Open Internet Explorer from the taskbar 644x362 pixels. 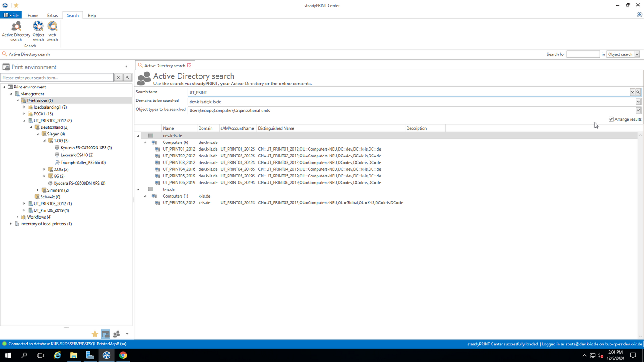pos(57,355)
